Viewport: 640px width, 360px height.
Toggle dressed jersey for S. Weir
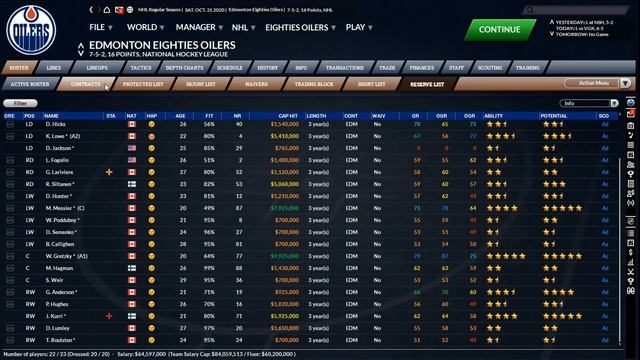click(x=10, y=280)
